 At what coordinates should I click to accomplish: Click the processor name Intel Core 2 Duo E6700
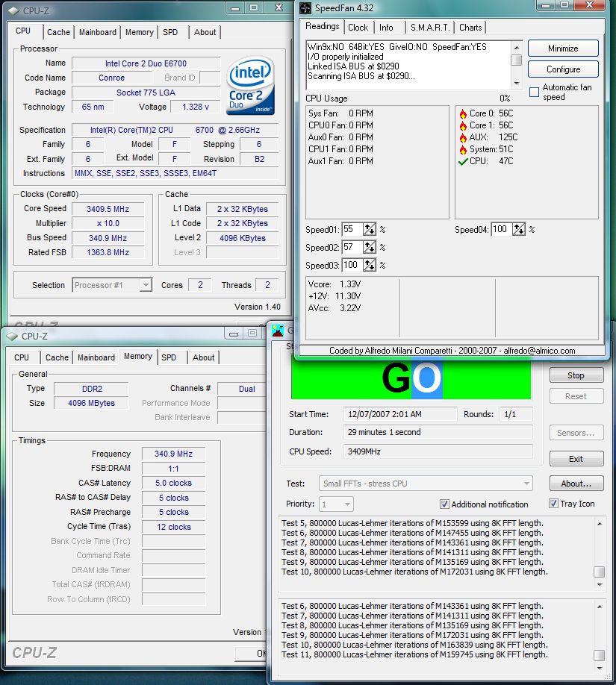(146, 63)
